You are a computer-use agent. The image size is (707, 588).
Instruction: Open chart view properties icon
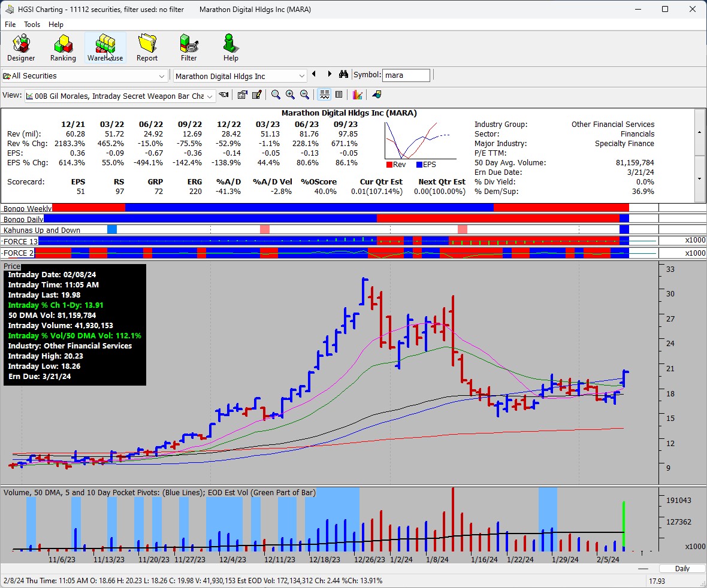click(242, 95)
